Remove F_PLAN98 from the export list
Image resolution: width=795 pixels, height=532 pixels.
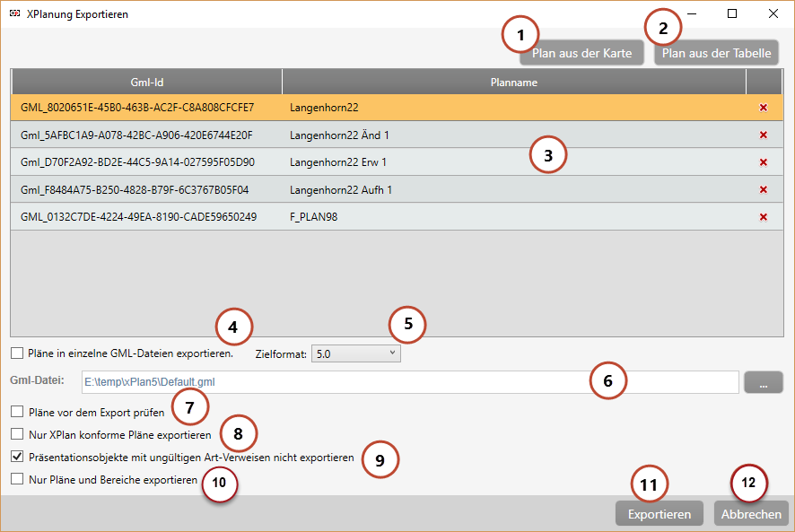click(x=763, y=216)
